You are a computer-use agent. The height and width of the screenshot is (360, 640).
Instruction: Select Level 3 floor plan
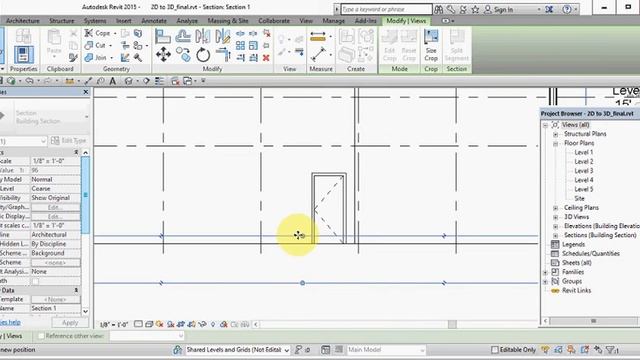click(583, 171)
